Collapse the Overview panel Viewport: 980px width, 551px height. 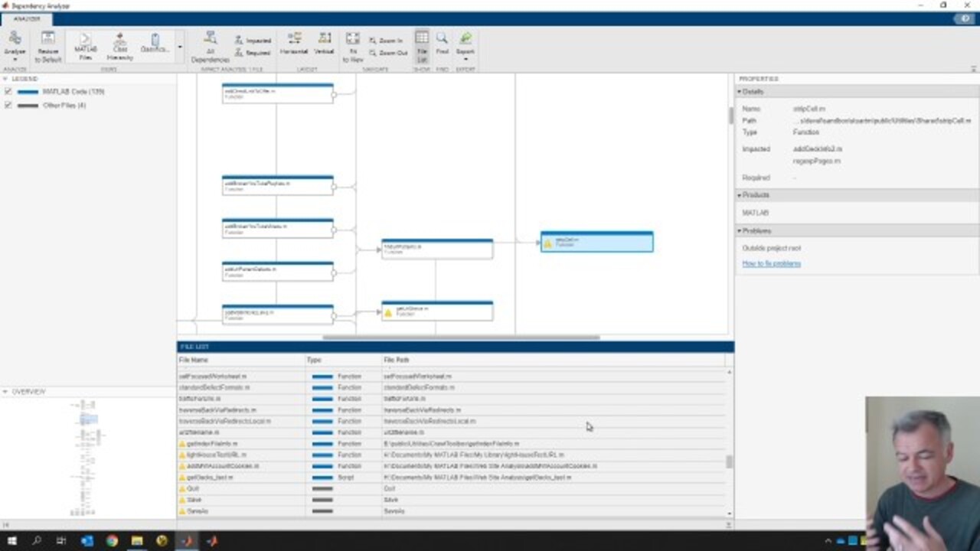[x=5, y=392]
